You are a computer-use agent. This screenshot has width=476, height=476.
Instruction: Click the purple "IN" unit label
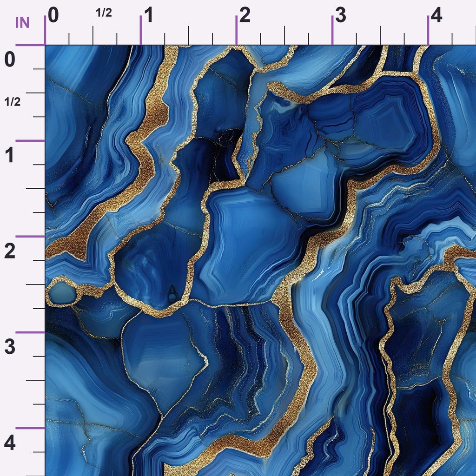point(22,22)
